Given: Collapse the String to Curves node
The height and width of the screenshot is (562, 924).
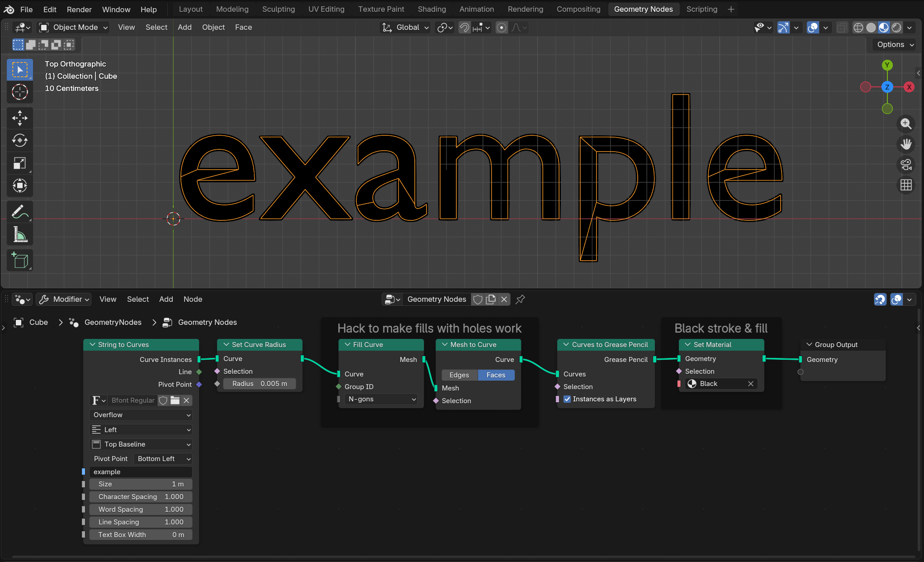Looking at the screenshot, I should 93,345.
